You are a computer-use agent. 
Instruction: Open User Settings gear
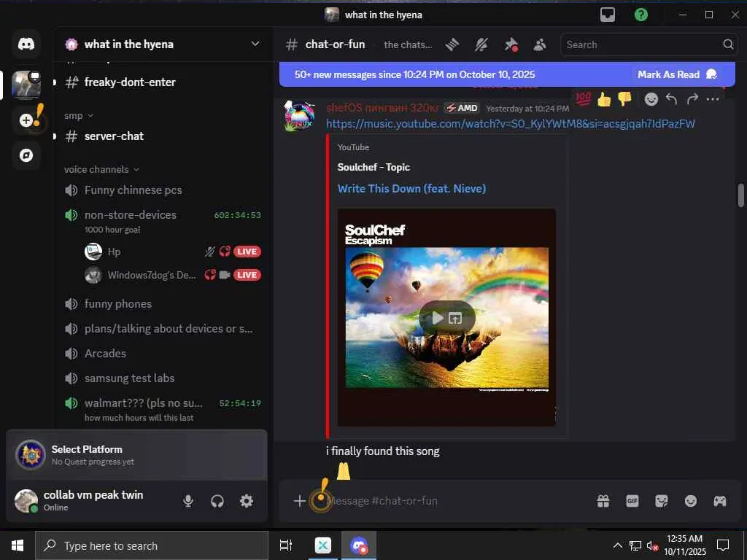click(247, 501)
